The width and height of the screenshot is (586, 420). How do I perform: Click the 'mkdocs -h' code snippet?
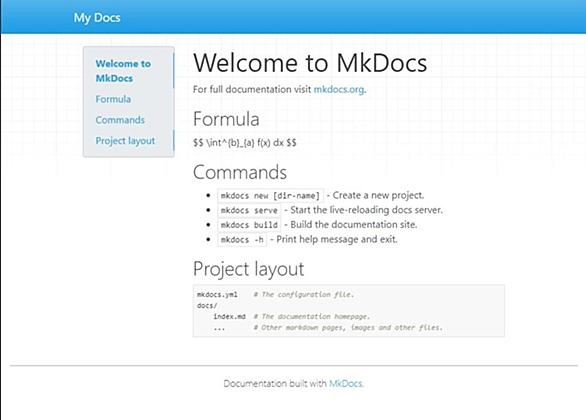(242, 240)
